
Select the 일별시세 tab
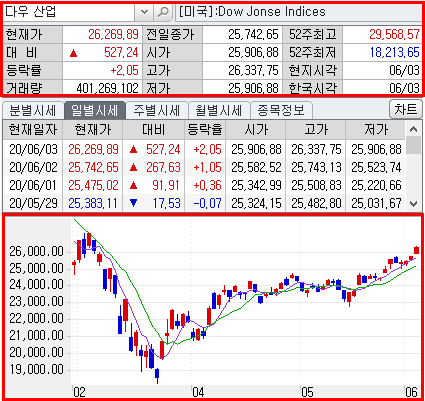(95, 110)
